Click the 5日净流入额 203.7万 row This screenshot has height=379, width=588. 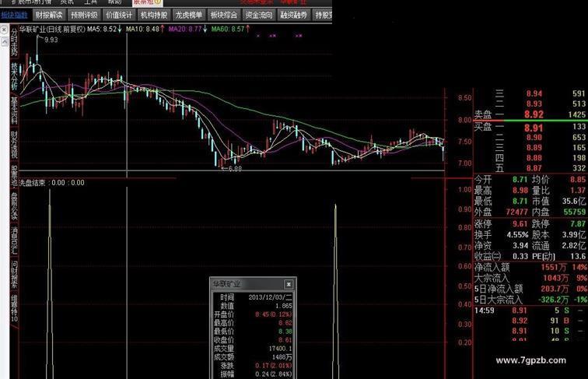[530, 289]
